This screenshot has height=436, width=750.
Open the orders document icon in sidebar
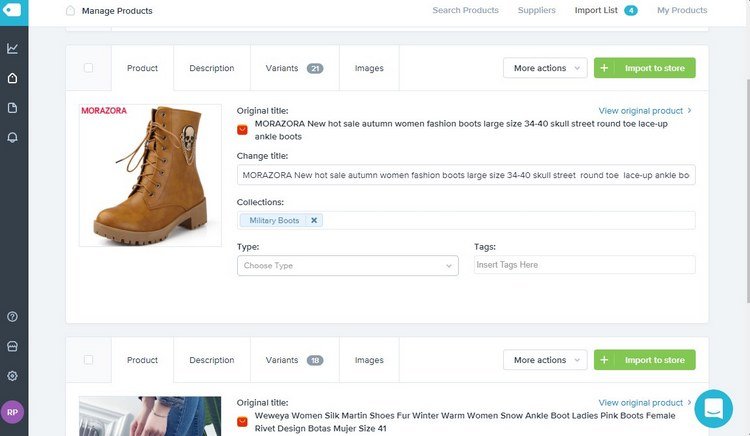point(12,108)
